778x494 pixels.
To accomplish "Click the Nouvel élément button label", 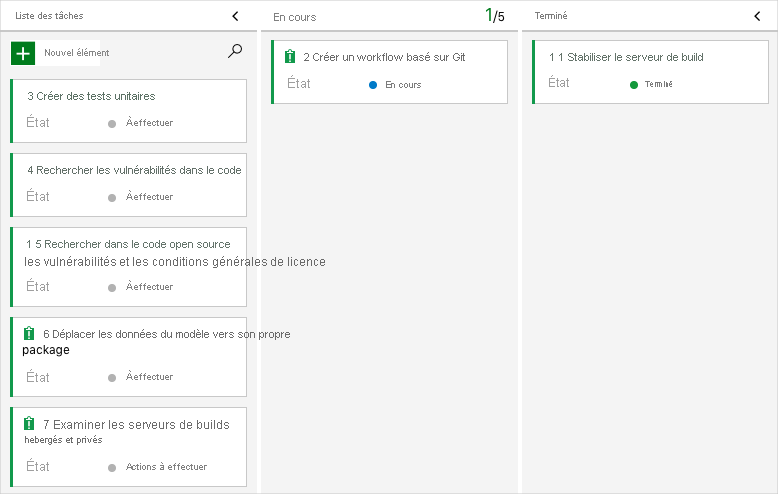I will point(77,53).
